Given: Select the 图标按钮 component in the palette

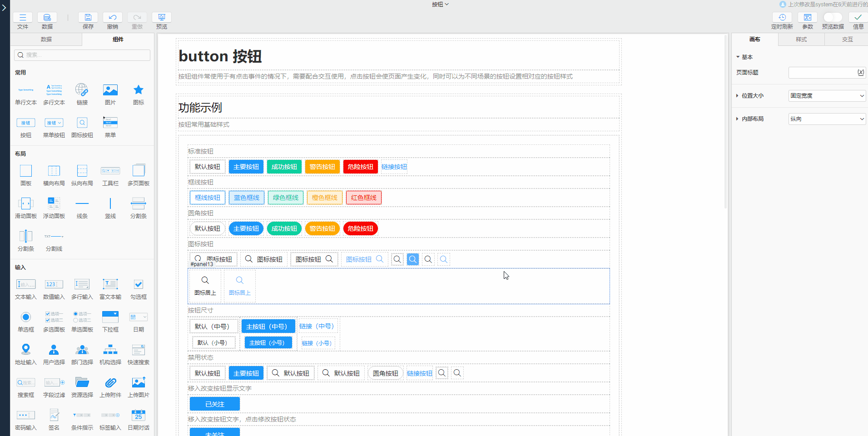Looking at the screenshot, I should [82, 123].
